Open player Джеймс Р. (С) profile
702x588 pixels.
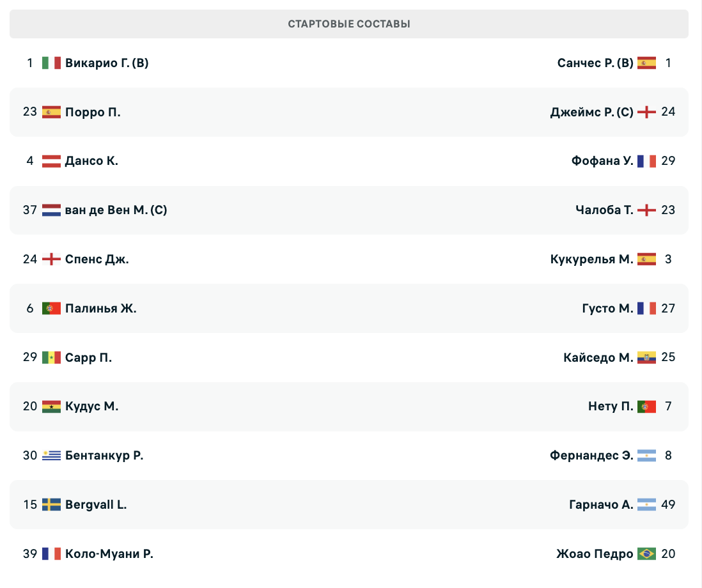(591, 112)
